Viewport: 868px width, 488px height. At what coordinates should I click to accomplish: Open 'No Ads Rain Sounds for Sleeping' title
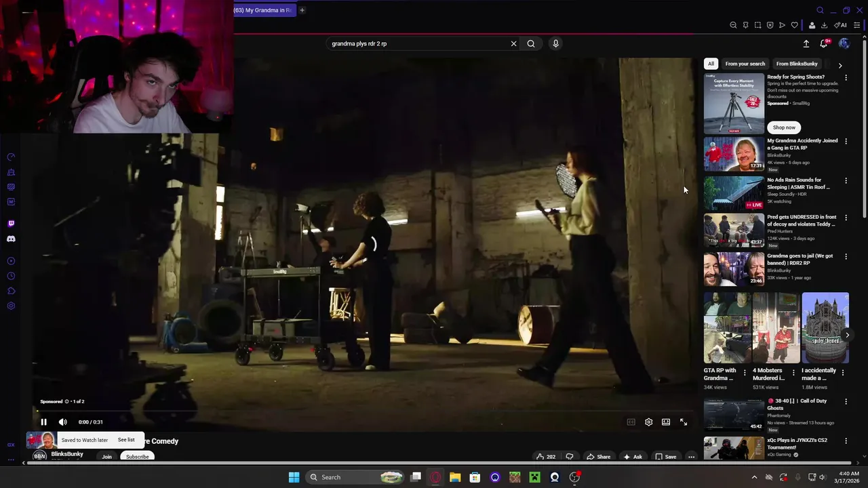click(799, 184)
